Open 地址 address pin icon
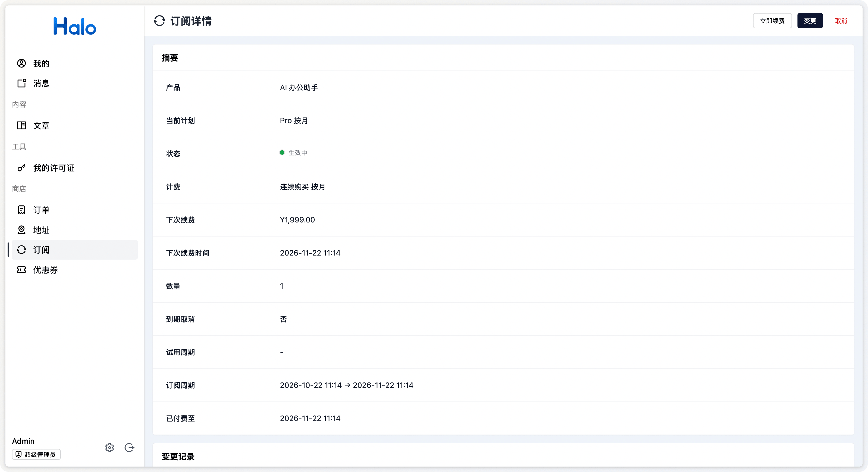 click(22, 230)
